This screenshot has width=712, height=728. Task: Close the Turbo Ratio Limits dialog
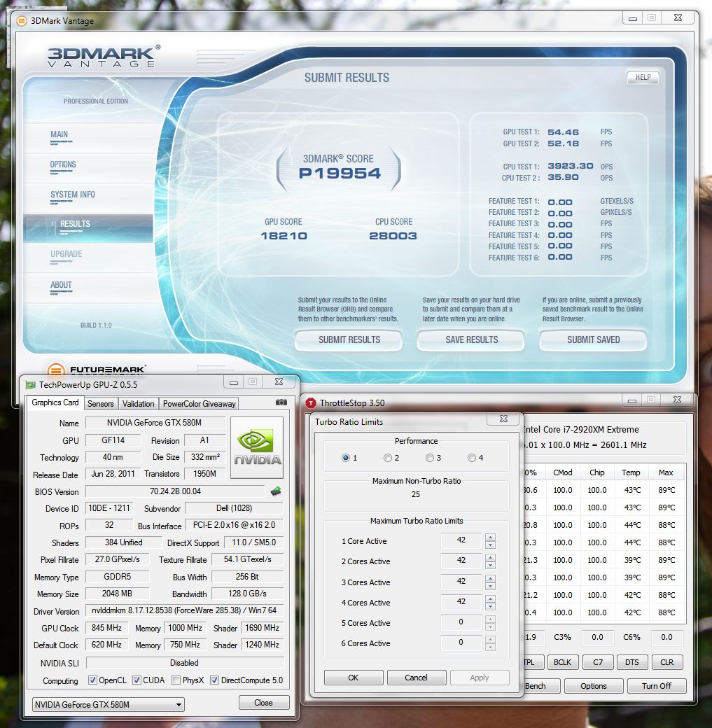click(x=503, y=419)
